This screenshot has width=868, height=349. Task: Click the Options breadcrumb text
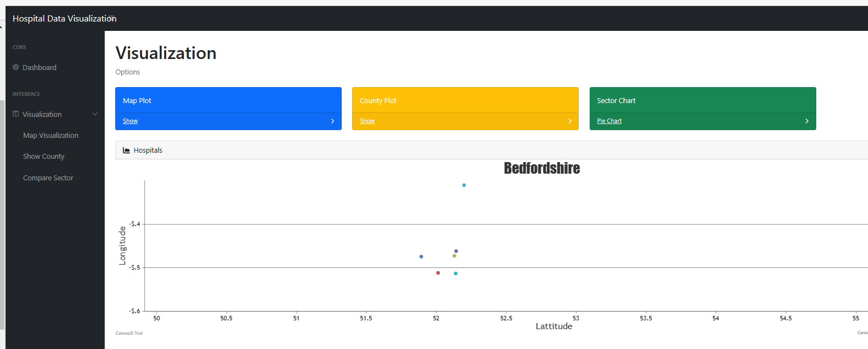point(127,72)
